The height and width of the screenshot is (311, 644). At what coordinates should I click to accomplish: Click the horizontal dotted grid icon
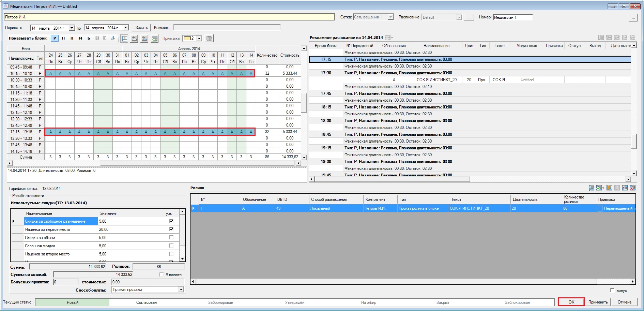coord(97,38)
